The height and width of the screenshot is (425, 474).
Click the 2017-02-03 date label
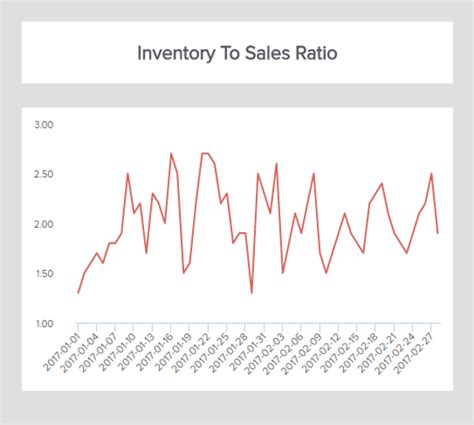[268, 352]
